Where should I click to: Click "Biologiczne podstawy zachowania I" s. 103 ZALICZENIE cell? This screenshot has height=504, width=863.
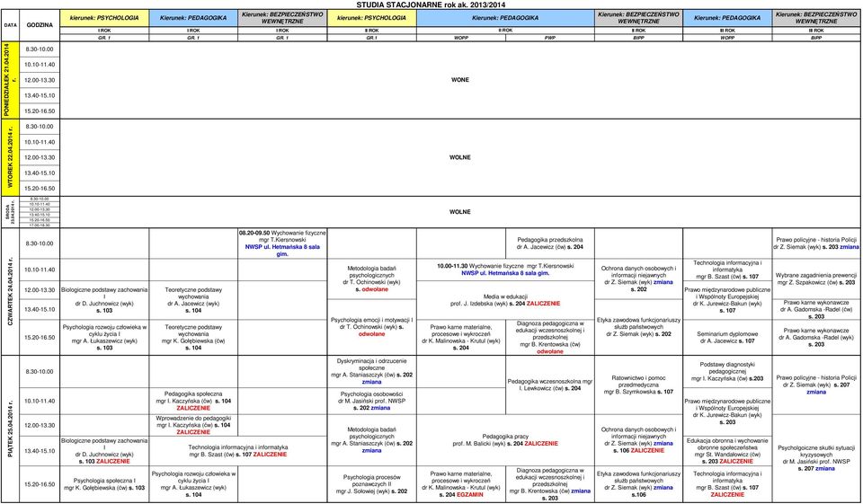104,451
